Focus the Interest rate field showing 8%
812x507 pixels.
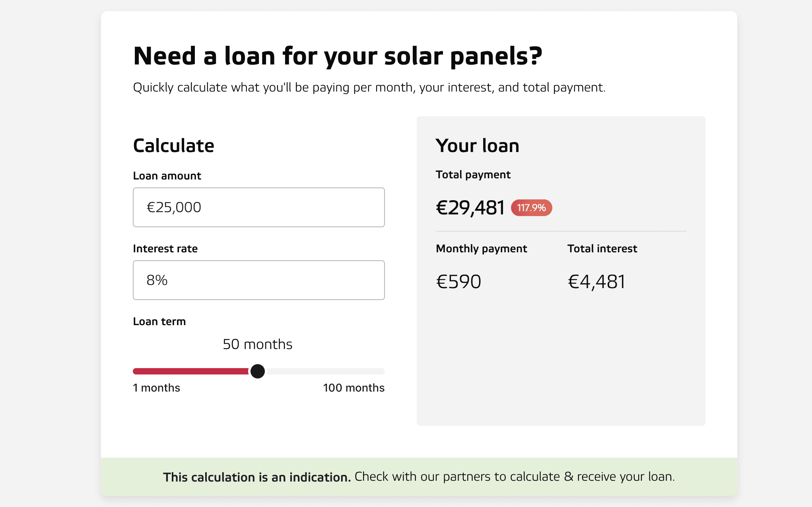click(x=259, y=280)
